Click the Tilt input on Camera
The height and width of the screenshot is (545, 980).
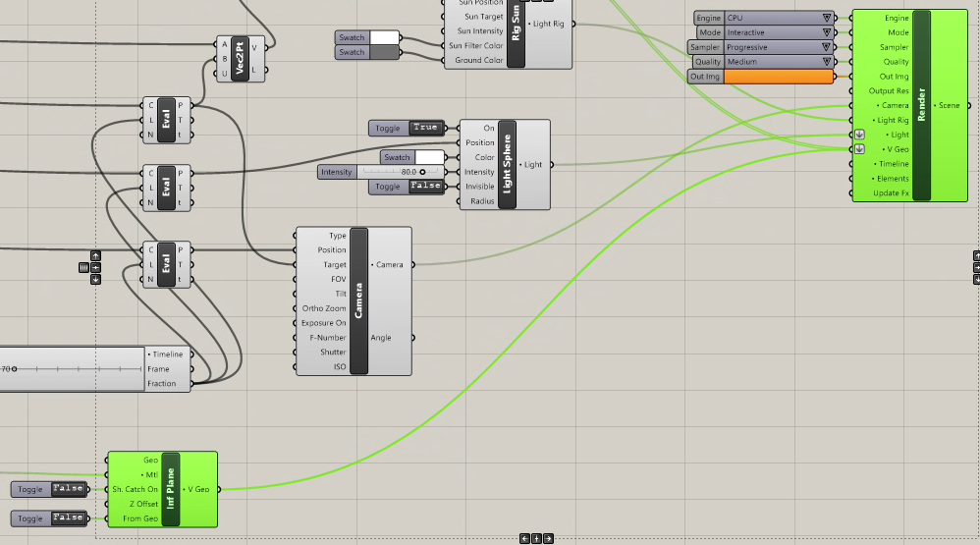click(x=341, y=294)
